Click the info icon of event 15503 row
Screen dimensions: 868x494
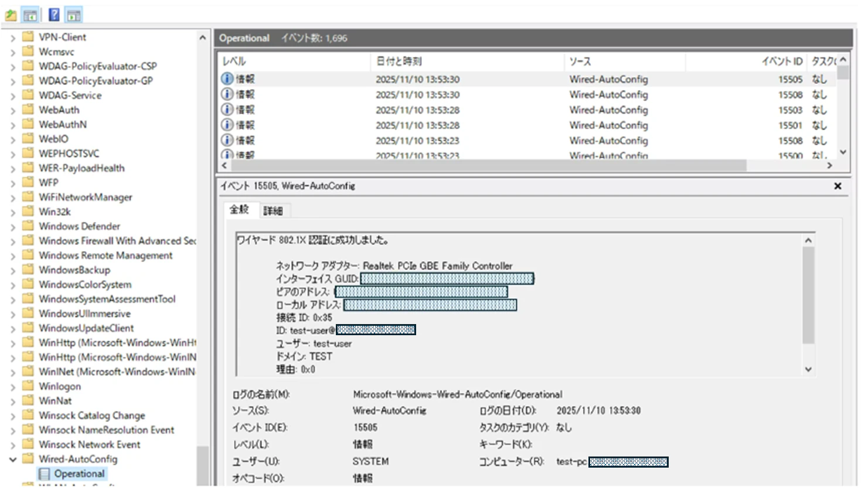point(227,110)
